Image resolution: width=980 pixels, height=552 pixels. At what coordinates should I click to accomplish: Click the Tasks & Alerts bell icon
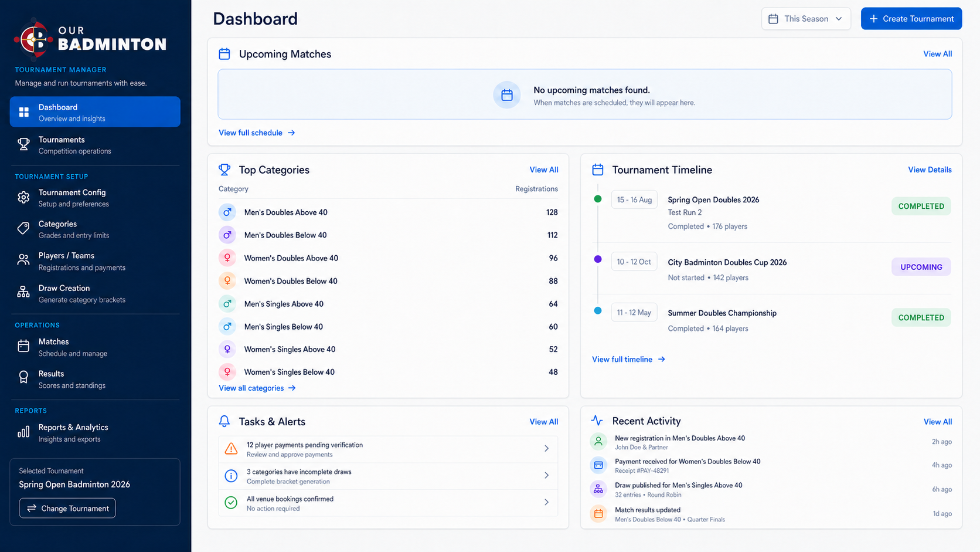coord(224,421)
